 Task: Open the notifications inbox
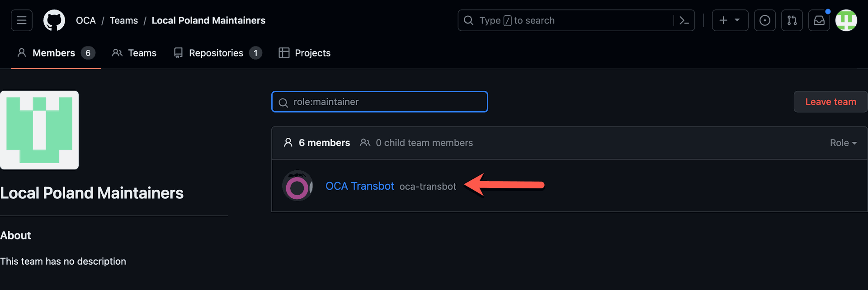tap(819, 20)
